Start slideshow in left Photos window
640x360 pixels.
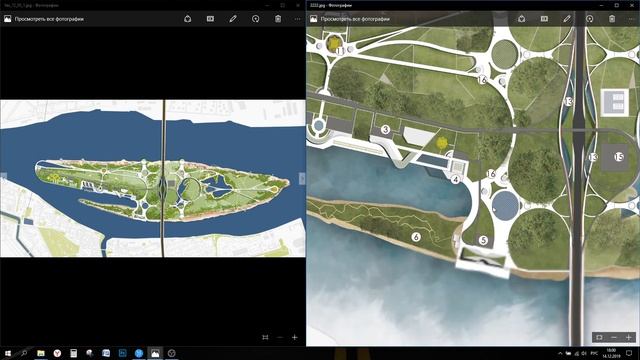210,19
